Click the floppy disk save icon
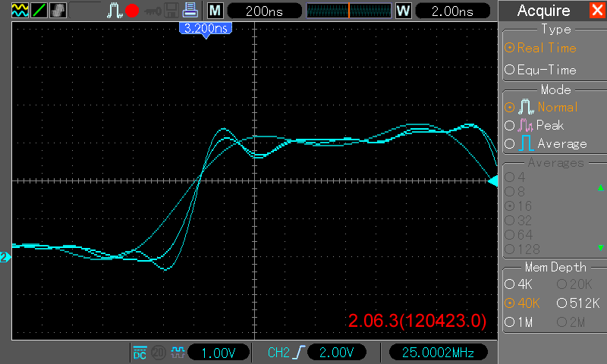The width and height of the screenshot is (607, 364). pos(171,11)
